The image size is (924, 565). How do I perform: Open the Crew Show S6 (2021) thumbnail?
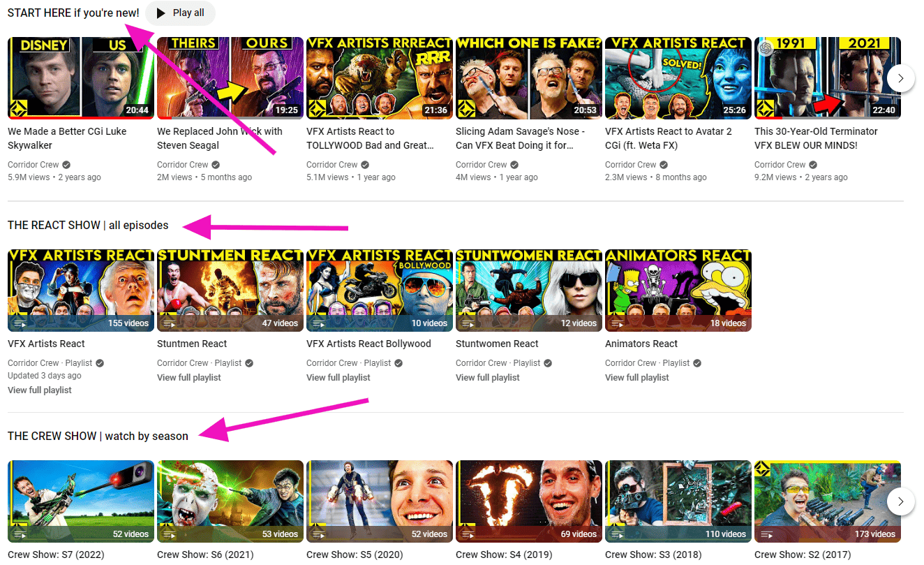pyautogui.click(x=230, y=501)
